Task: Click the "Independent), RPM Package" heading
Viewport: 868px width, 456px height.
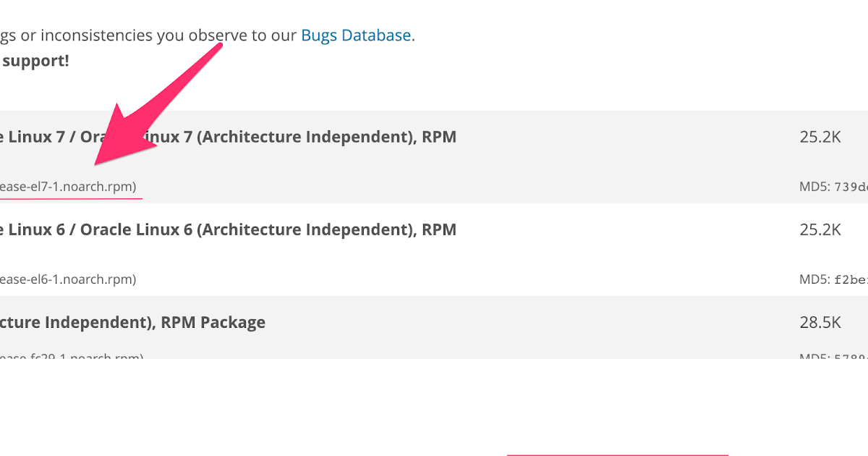Action: point(132,322)
